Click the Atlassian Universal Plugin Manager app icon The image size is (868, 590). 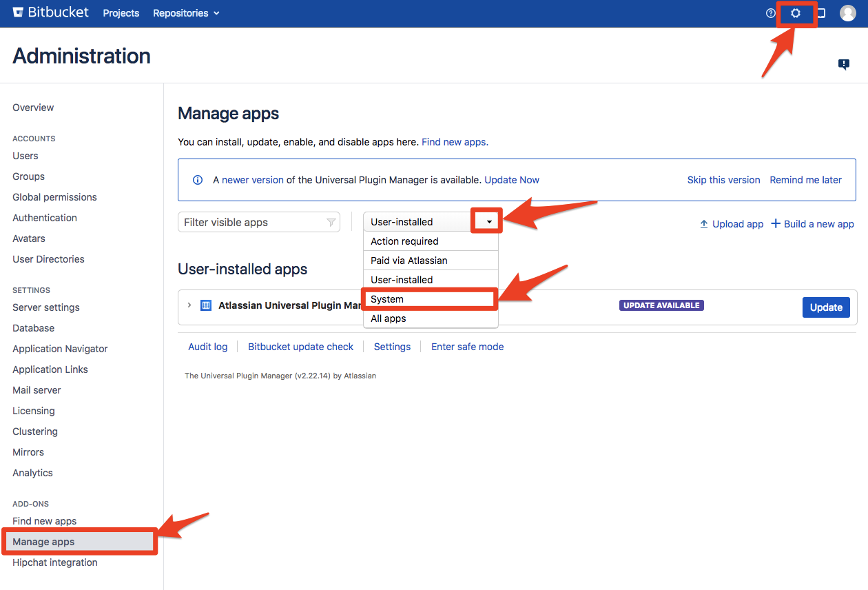click(205, 305)
